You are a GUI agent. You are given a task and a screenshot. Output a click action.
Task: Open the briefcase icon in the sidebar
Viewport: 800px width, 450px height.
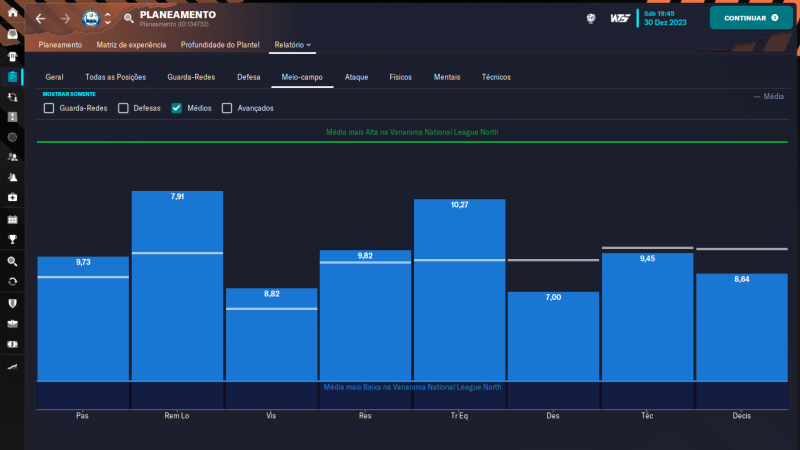(x=12, y=323)
